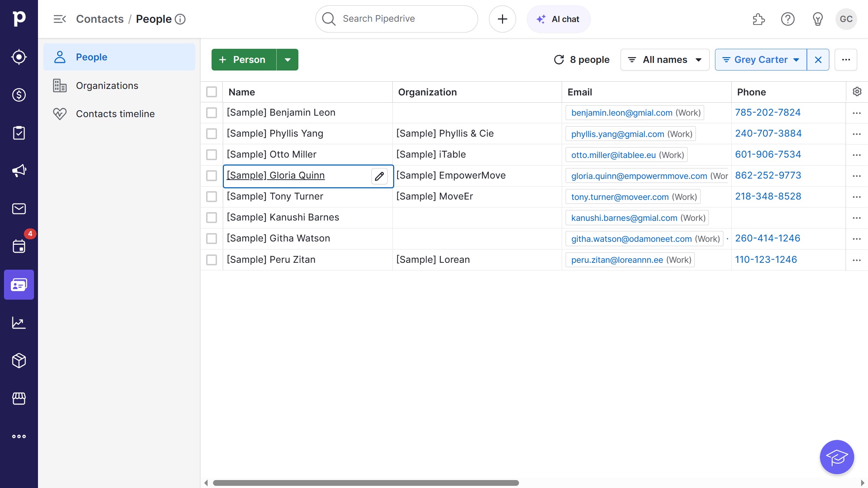Open the Leads radar icon
868x488 pixels.
[19, 57]
